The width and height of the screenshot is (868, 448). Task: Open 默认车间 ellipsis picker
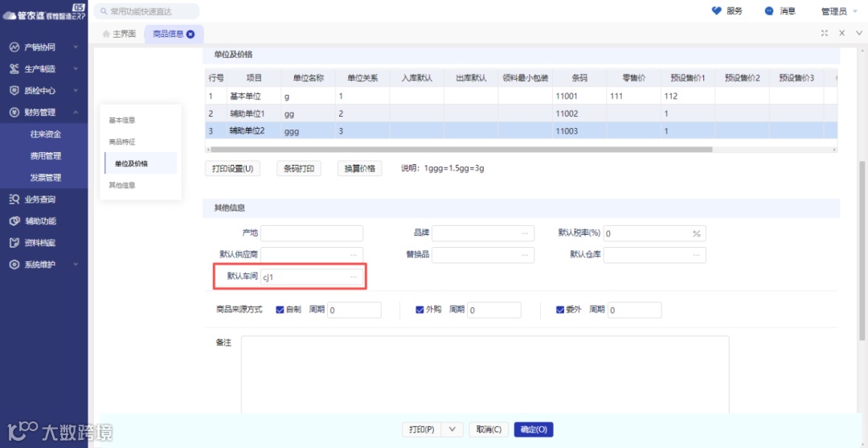(x=354, y=277)
